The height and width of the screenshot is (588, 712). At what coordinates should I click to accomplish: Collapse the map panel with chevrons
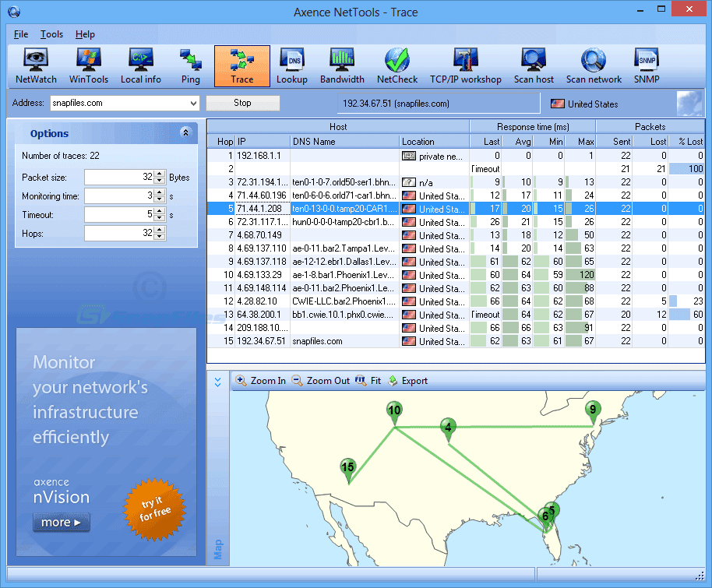point(218,382)
